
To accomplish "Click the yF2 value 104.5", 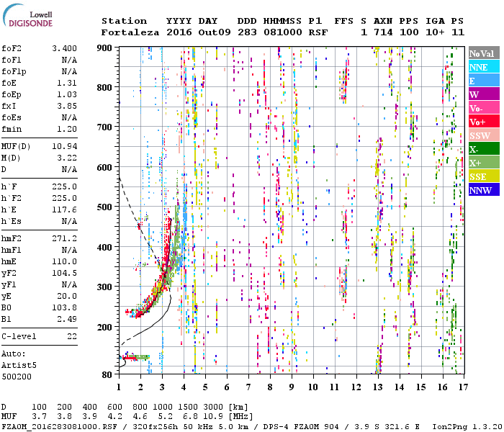I will pos(65,273).
